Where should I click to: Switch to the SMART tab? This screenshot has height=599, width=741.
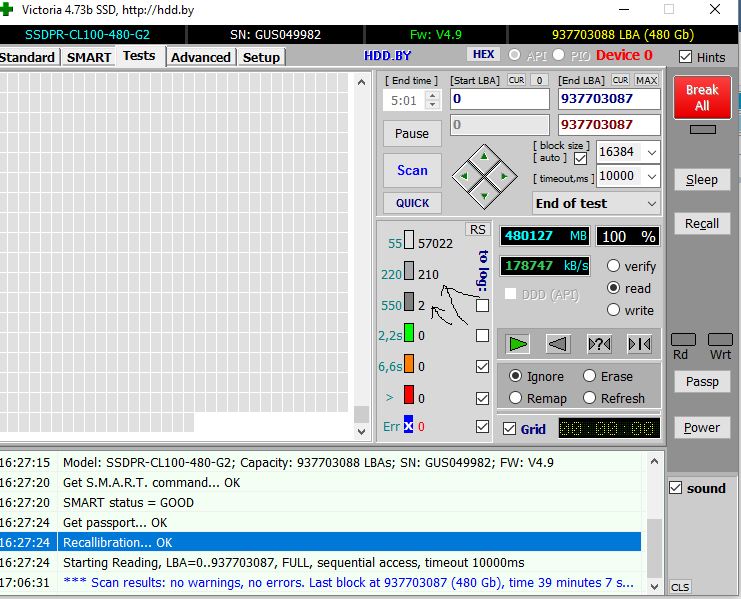point(89,57)
